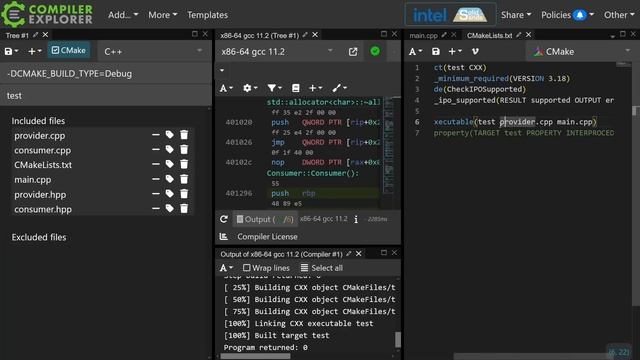
Task: Open the Other menu
Action: coord(619,15)
